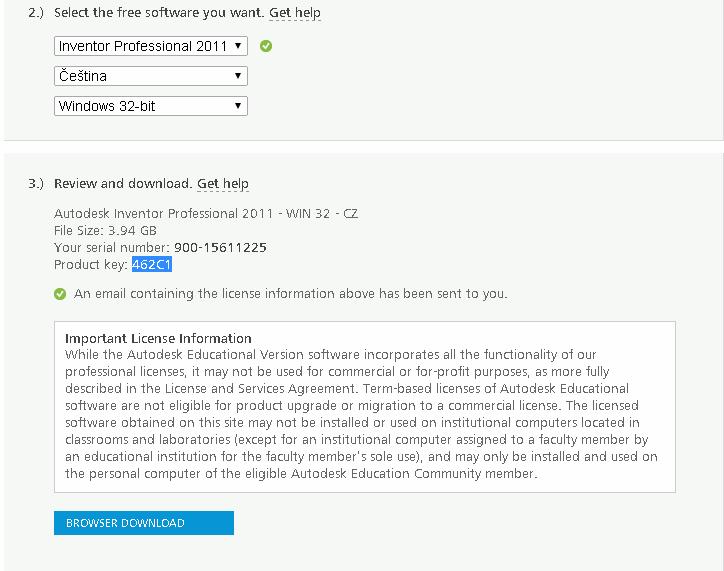Viewport: 724px width, 571px height.
Task: Click the File Size 3.94 GB line
Action: point(105,230)
